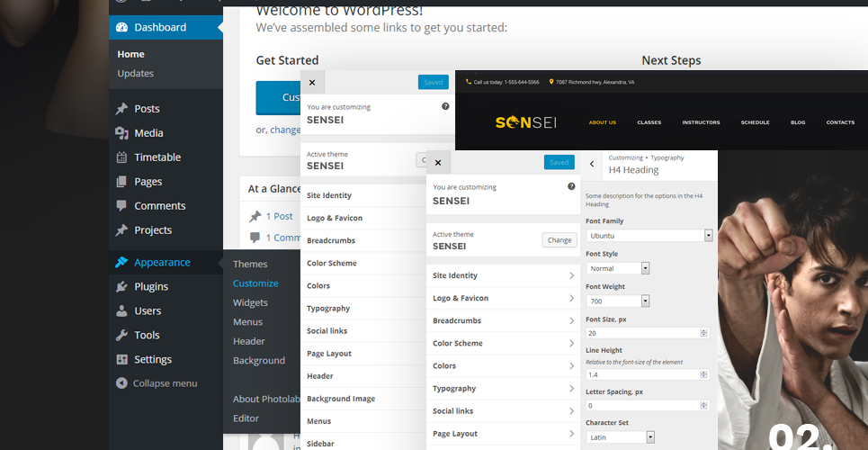Click the pushpin icon next to 1 Post

pyautogui.click(x=255, y=217)
